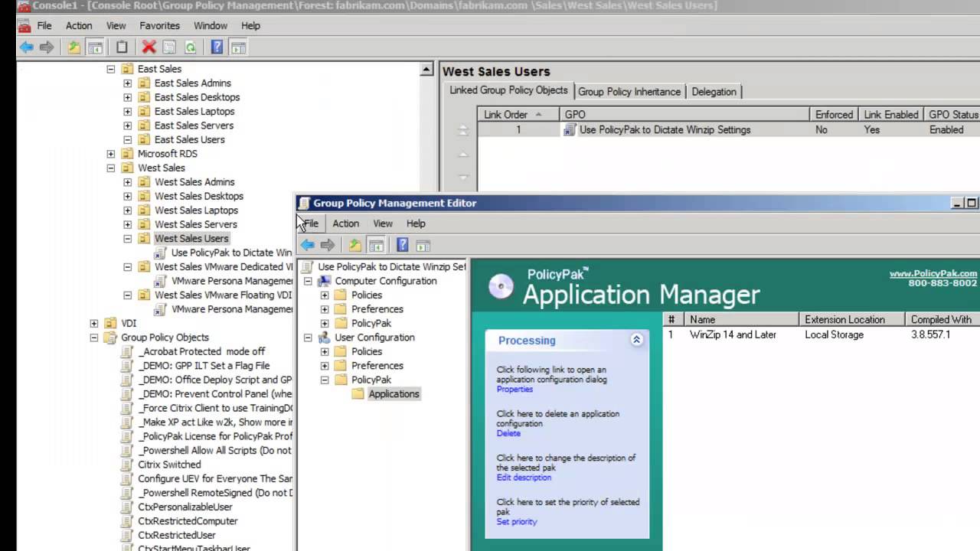Open the Window menu in Console1
The image size is (980, 551).
coord(211,25)
